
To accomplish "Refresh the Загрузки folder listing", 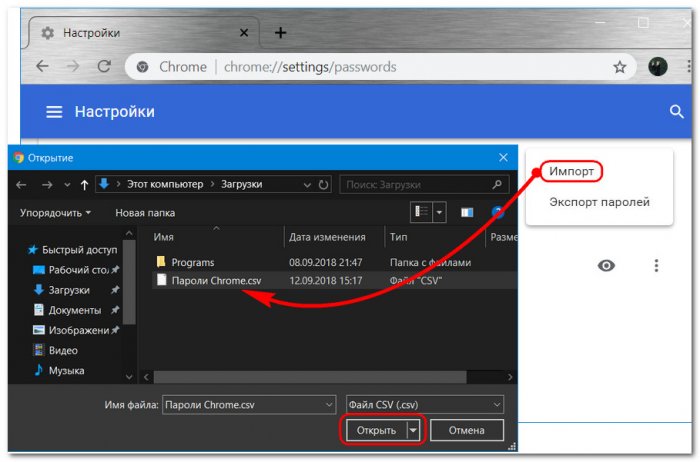I will [x=324, y=185].
